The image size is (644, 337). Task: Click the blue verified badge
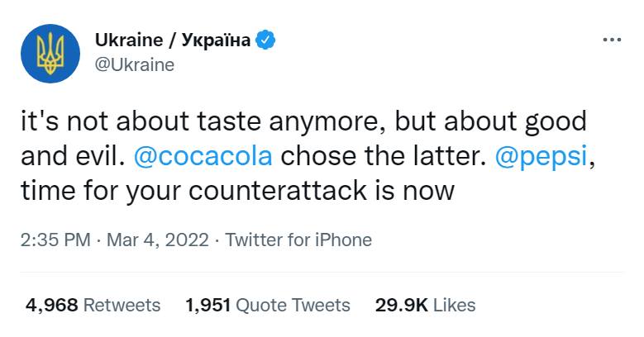point(265,40)
